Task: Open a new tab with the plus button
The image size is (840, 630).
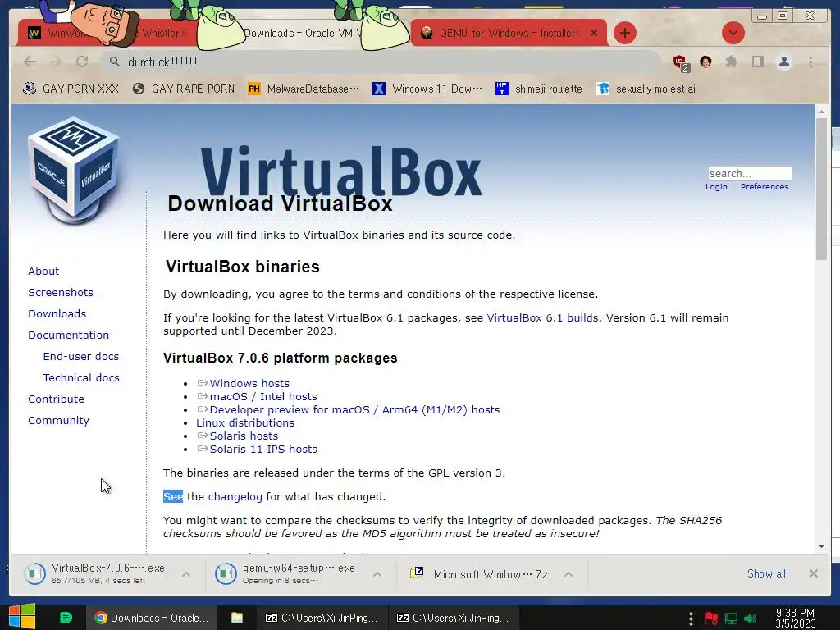Action: pos(624,33)
